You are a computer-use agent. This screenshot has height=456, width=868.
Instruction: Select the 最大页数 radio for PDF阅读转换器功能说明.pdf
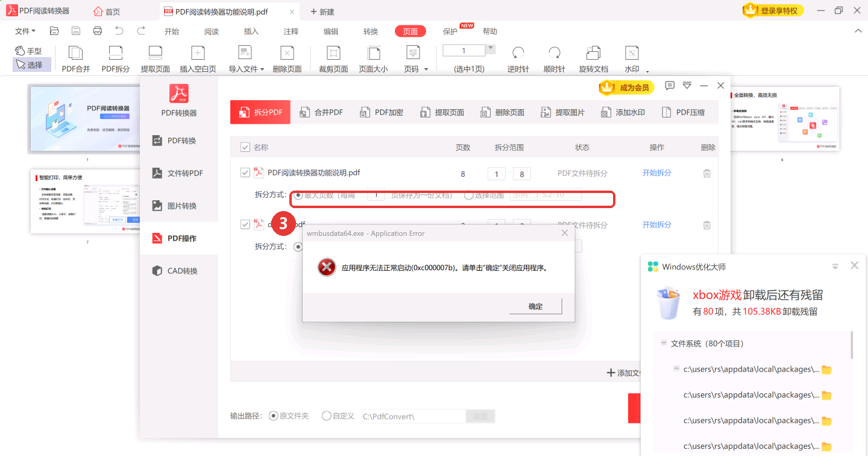pyautogui.click(x=298, y=195)
